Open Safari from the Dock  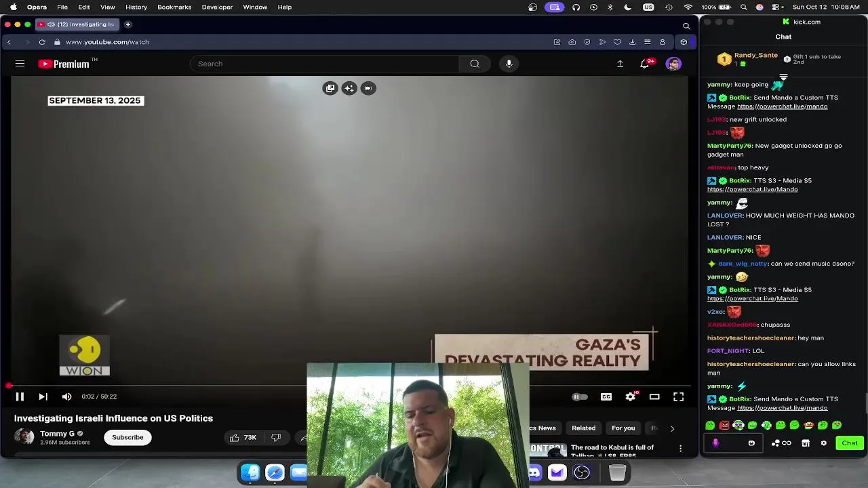[275, 472]
